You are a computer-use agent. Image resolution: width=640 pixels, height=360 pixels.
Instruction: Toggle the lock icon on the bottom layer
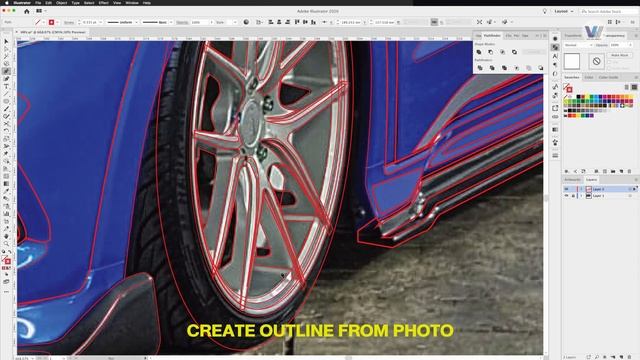click(573, 196)
